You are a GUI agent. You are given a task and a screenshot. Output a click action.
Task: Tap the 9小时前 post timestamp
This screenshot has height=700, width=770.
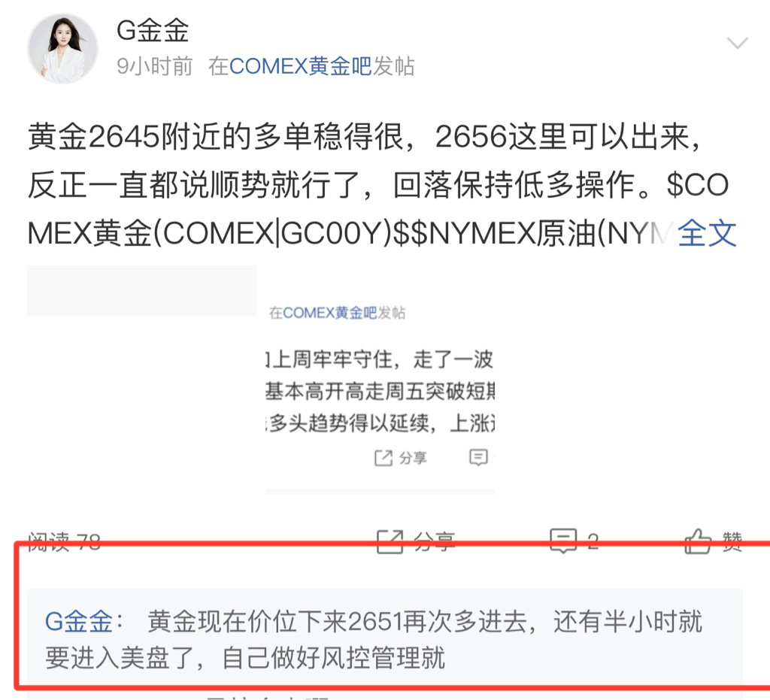tap(155, 66)
